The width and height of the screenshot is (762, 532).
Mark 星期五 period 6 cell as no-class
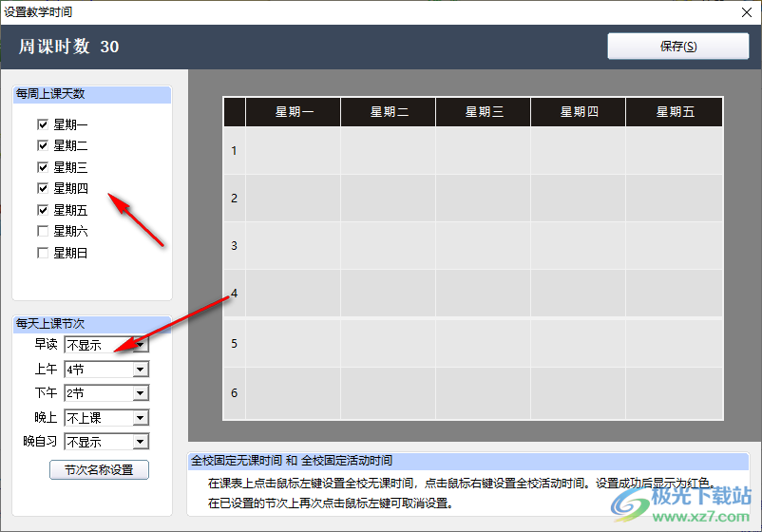[675, 393]
